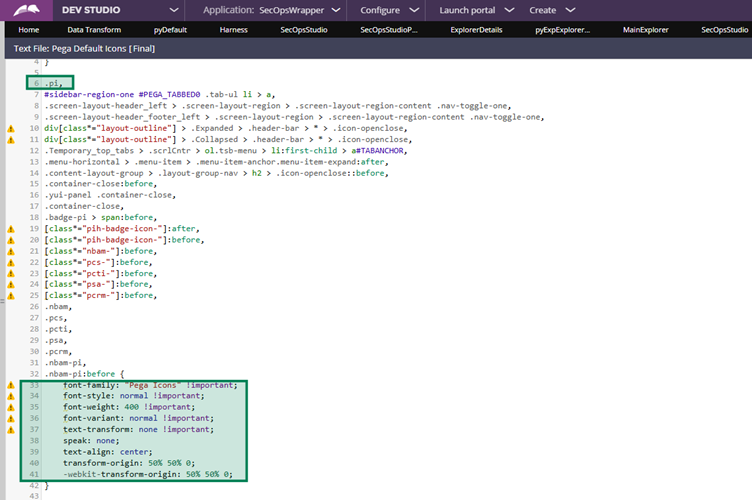Image resolution: width=752 pixels, height=500 pixels.
Task: Switch to the ExplorerDetails tab
Action: (476, 30)
